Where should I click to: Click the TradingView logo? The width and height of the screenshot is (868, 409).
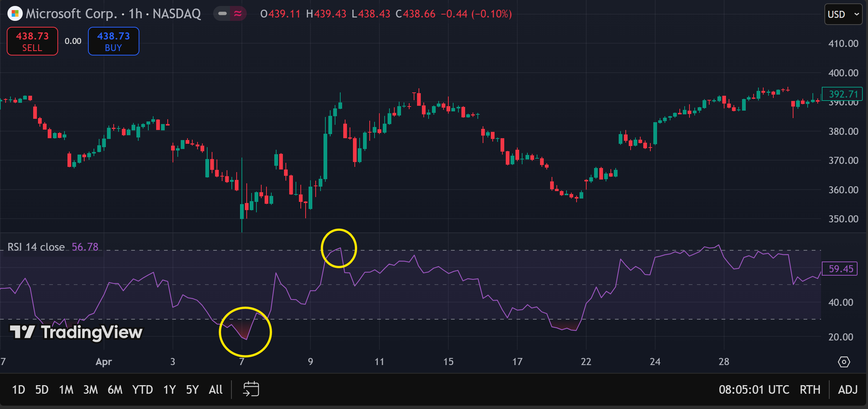[x=76, y=332]
